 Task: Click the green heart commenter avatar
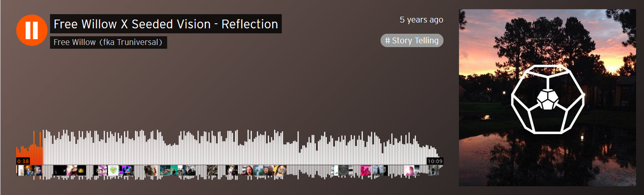pyautogui.click(x=113, y=170)
